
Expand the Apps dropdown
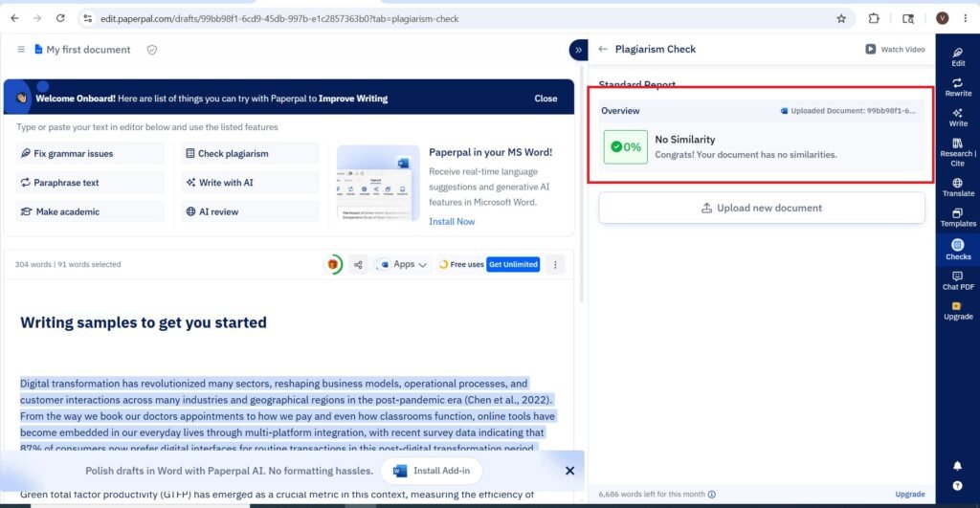403,264
